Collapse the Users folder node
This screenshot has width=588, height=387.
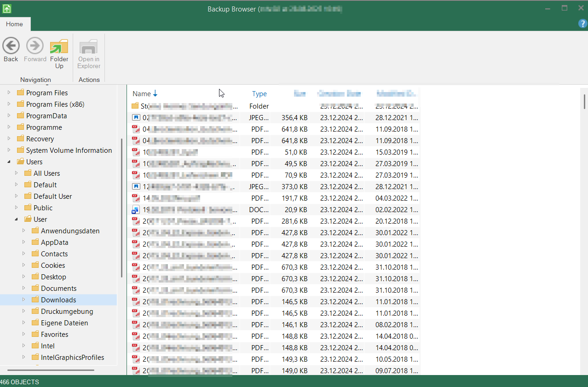pyautogui.click(x=9, y=162)
